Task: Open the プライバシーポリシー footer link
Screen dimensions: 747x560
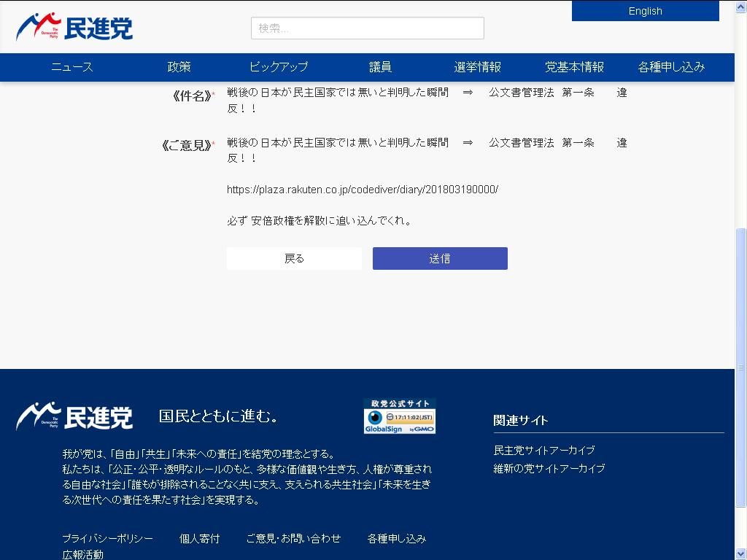Action: tap(107, 538)
